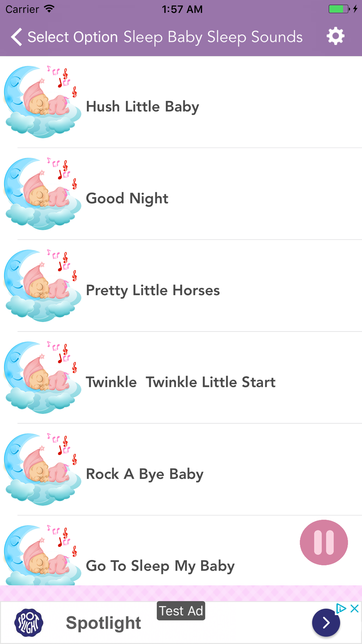362x644 pixels.
Task: Tap Hush Little Baby moon icon
Action: pos(42,102)
